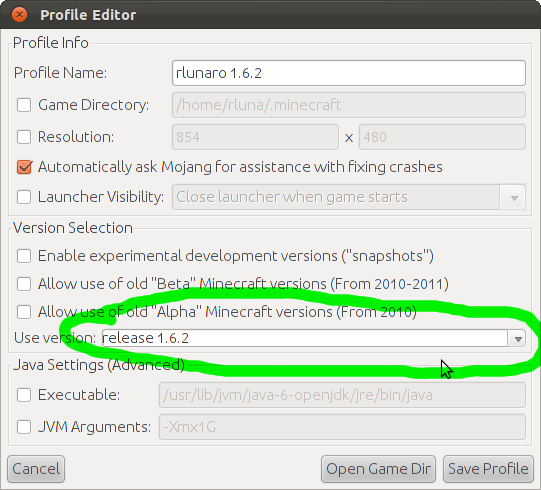
Task: Open the Use version dropdown arrow
Action: [517, 338]
